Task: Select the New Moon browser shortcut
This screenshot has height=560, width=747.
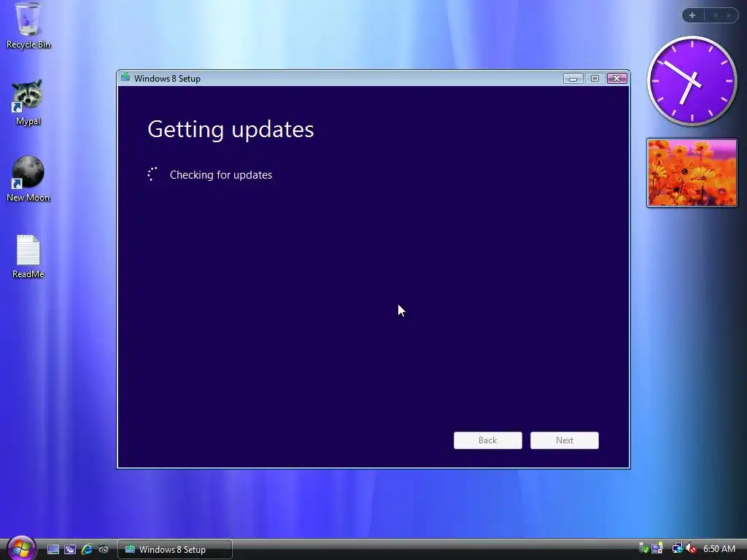Action: pos(28,179)
